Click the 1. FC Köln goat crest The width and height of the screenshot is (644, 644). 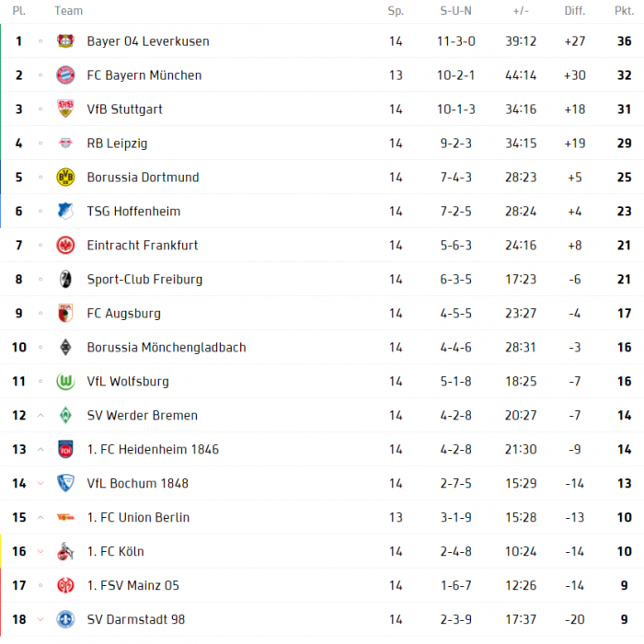tap(65, 551)
